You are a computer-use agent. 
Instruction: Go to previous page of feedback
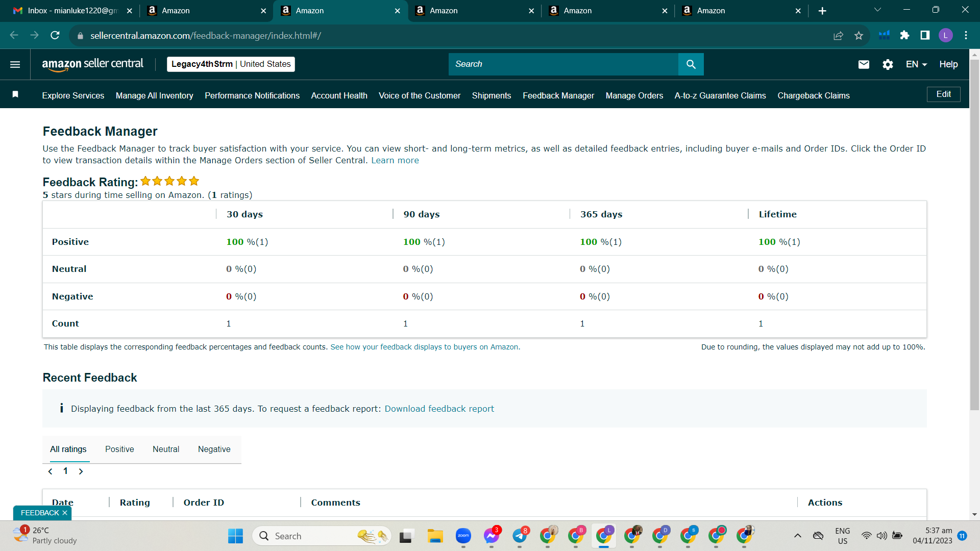(50, 471)
